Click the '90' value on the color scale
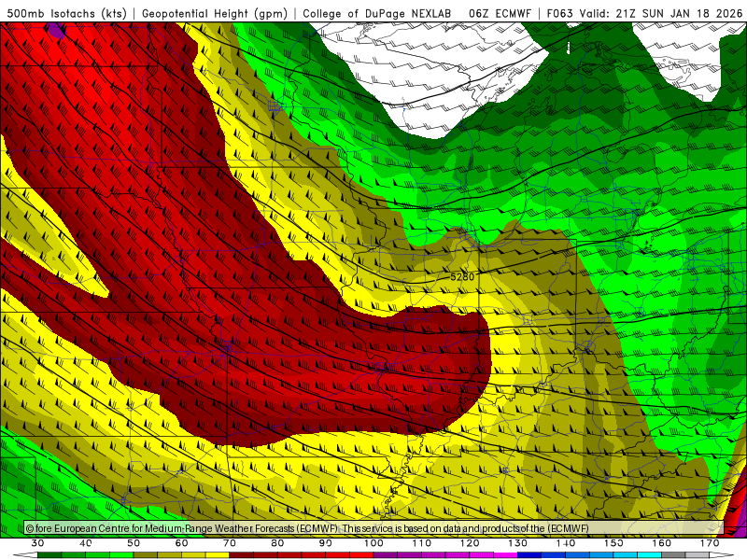 coord(325,543)
